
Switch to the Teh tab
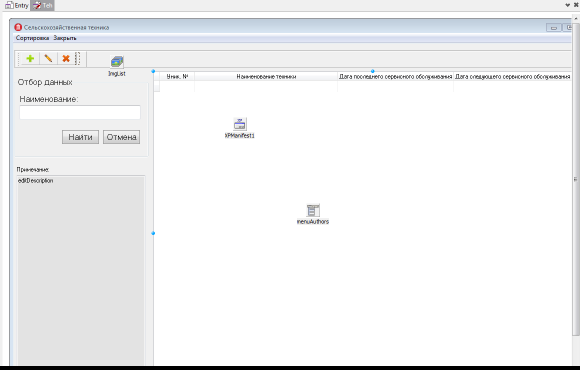click(x=42, y=6)
